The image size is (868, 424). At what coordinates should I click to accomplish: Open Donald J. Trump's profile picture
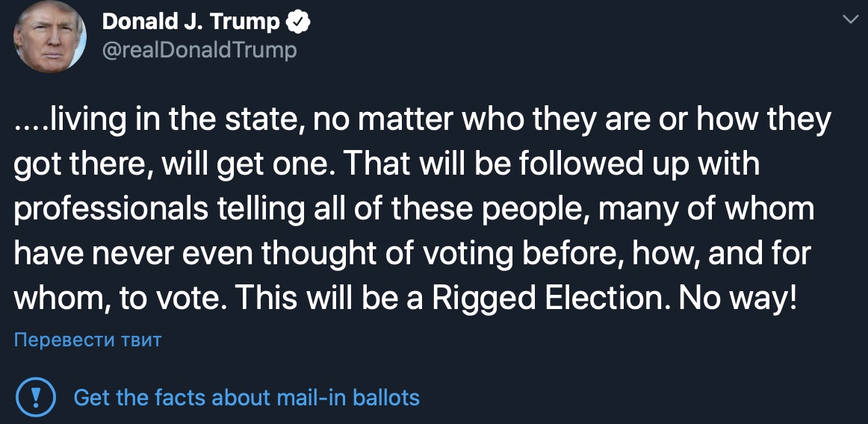[50, 37]
